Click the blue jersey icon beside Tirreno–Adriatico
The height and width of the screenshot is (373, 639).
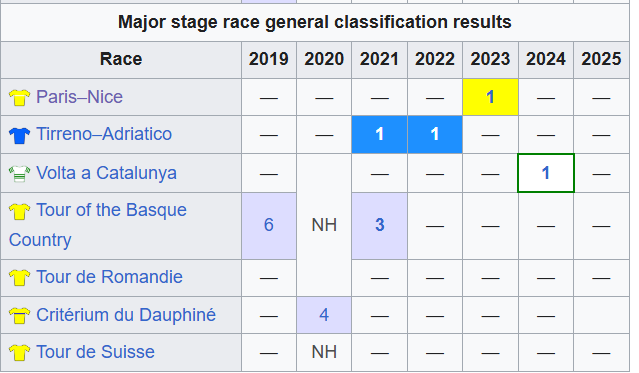click(20, 135)
